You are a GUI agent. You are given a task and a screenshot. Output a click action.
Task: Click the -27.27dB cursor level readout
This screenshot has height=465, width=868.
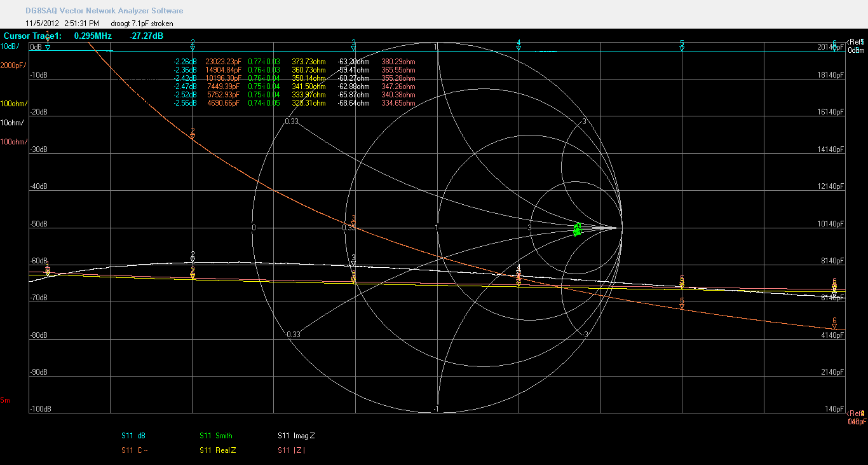pyautogui.click(x=146, y=36)
